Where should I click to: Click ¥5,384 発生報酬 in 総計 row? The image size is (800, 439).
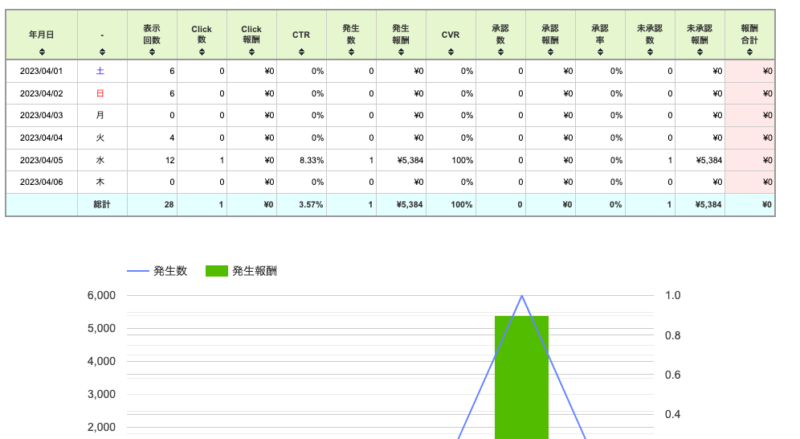click(410, 205)
